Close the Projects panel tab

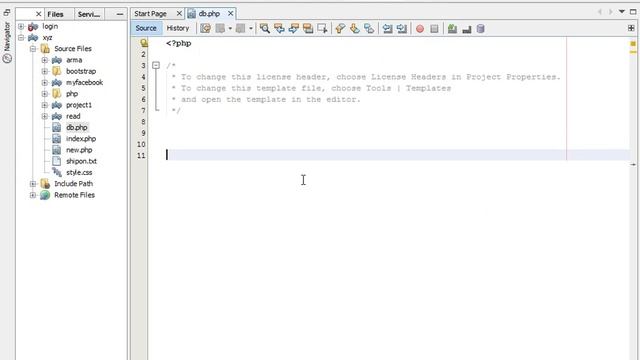(x=38, y=14)
